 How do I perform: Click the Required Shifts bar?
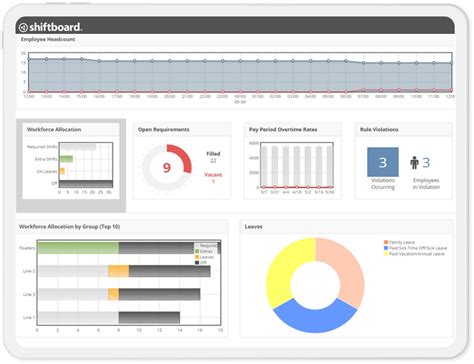[x=78, y=147]
